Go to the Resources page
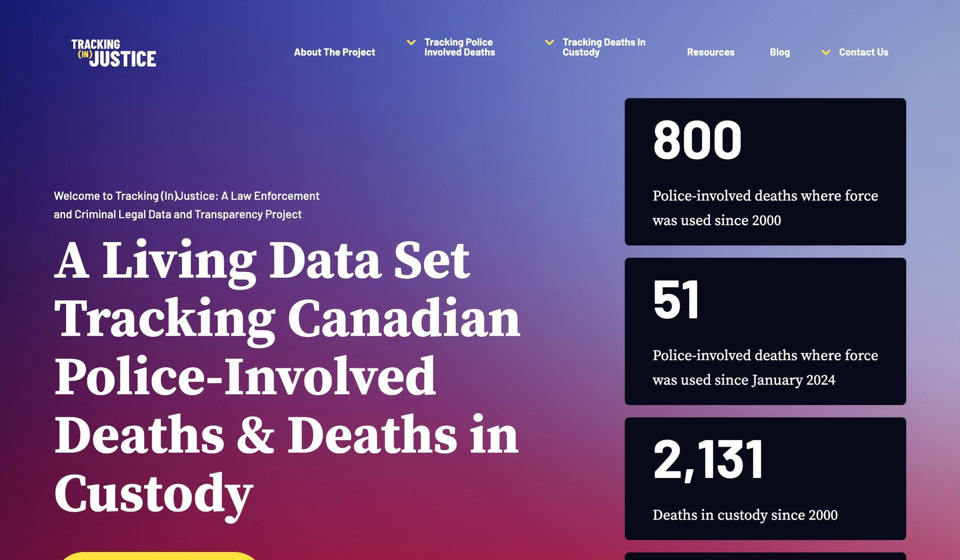Screen dimensions: 960x560 pos(710,52)
